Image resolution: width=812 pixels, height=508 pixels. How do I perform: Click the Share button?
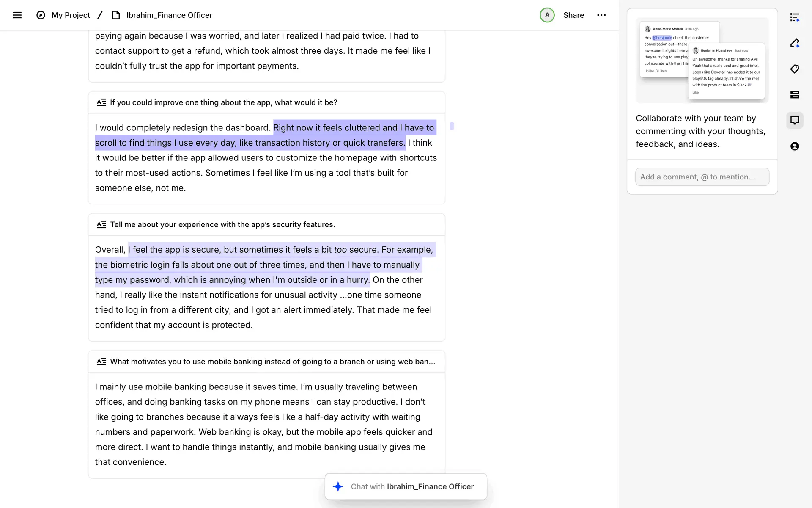coord(573,15)
